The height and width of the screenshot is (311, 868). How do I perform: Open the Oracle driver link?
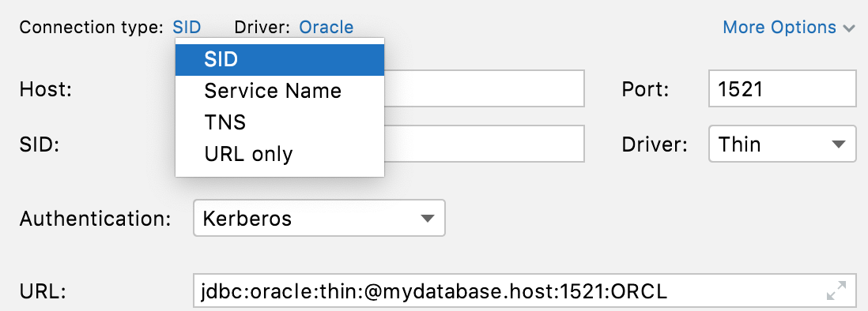click(x=326, y=27)
